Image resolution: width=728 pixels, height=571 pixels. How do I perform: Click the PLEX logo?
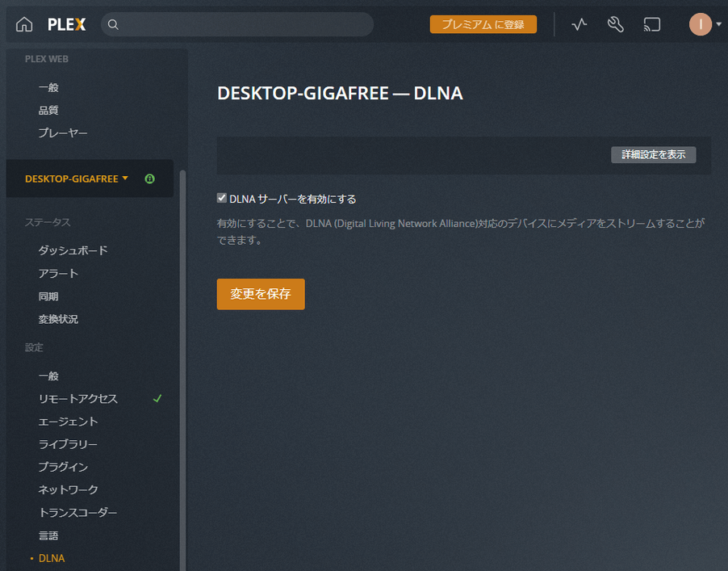tap(67, 24)
